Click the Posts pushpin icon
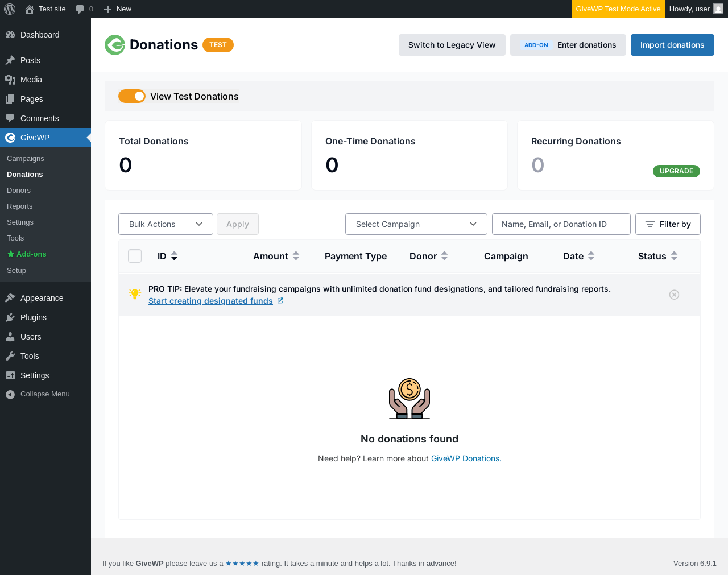This screenshot has height=575, width=728. pos(10,60)
